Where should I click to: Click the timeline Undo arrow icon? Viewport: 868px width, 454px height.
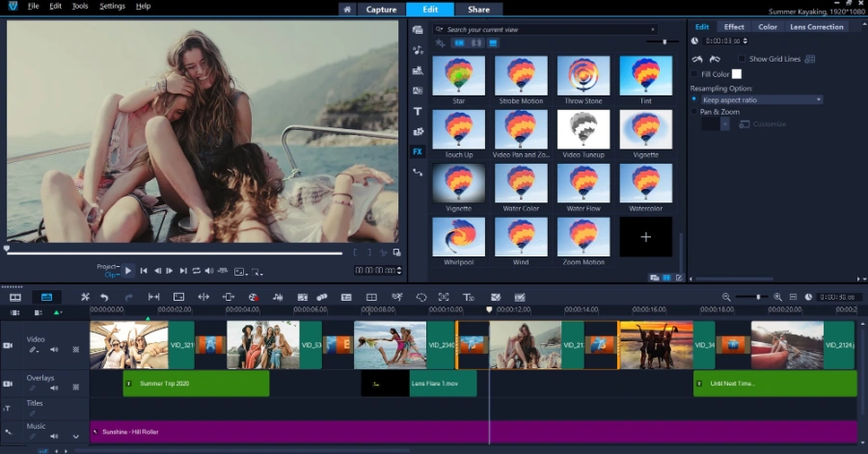tap(104, 297)
